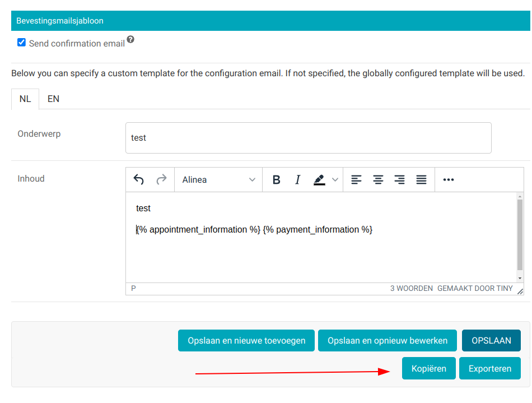Open the overflow menu with three dots
Screen dimensions: 532x403
click(448, 179)
